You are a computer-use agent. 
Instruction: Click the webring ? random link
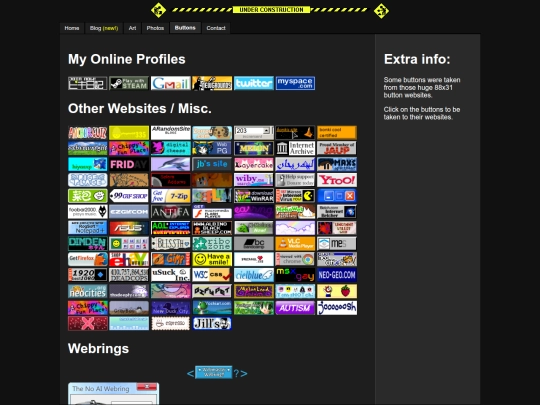click(x=236, y=373)
